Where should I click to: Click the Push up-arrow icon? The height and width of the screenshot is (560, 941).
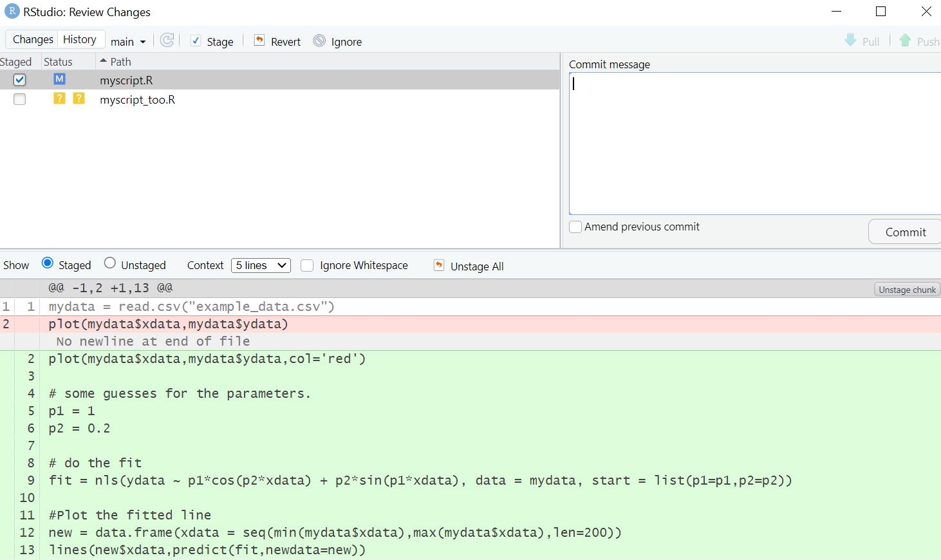click(905, 41)
